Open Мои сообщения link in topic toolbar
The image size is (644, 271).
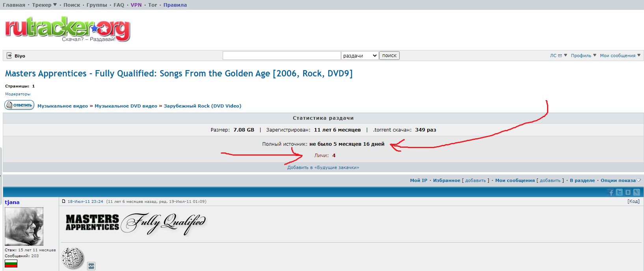click(x=515, y=180)
